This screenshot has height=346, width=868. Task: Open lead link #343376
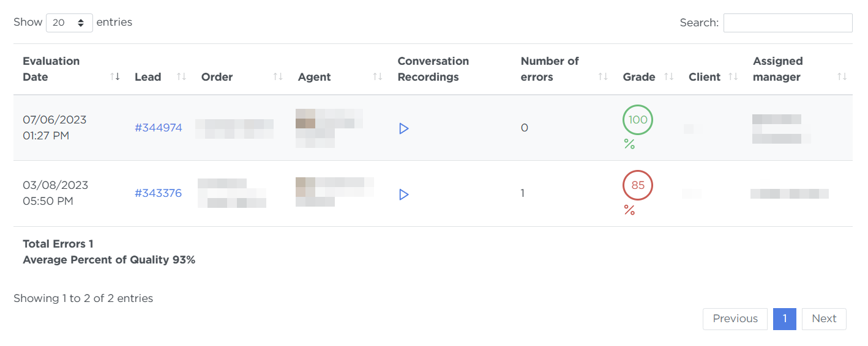[x=159, y=193]
